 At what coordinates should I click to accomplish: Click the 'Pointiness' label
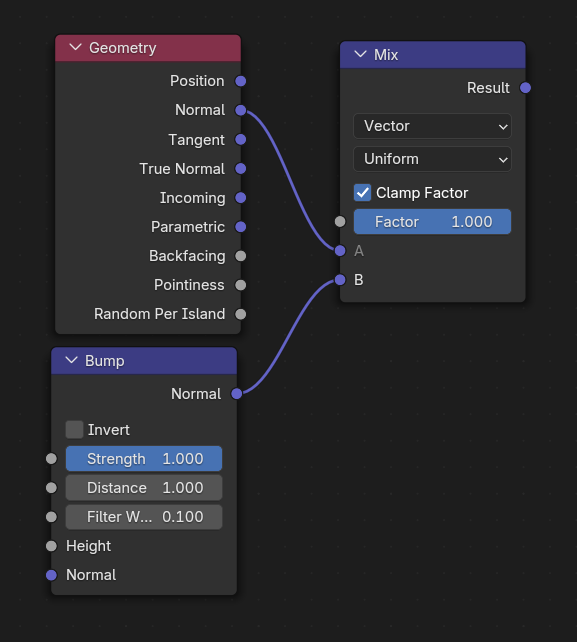[189, 285]
